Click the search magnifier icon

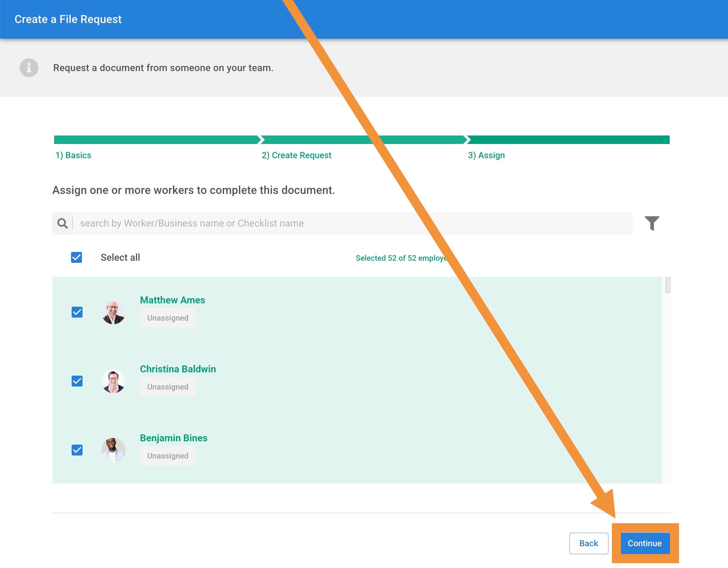62,223
